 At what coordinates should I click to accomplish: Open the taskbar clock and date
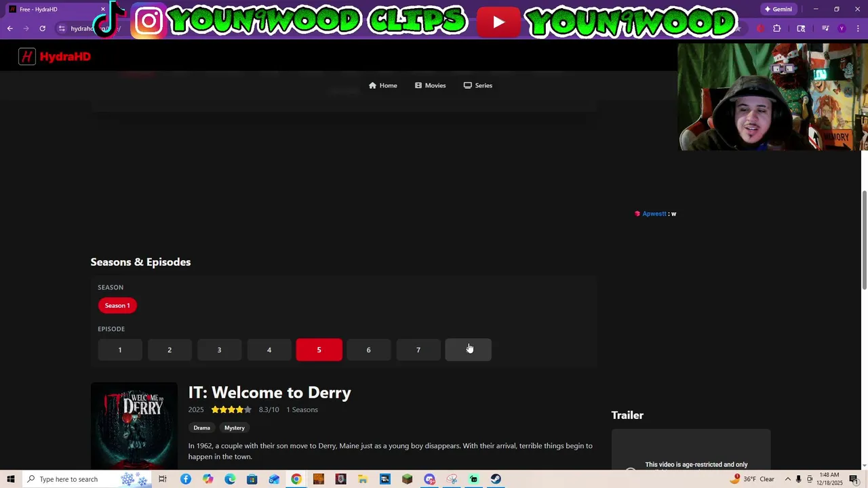(831, 479)
